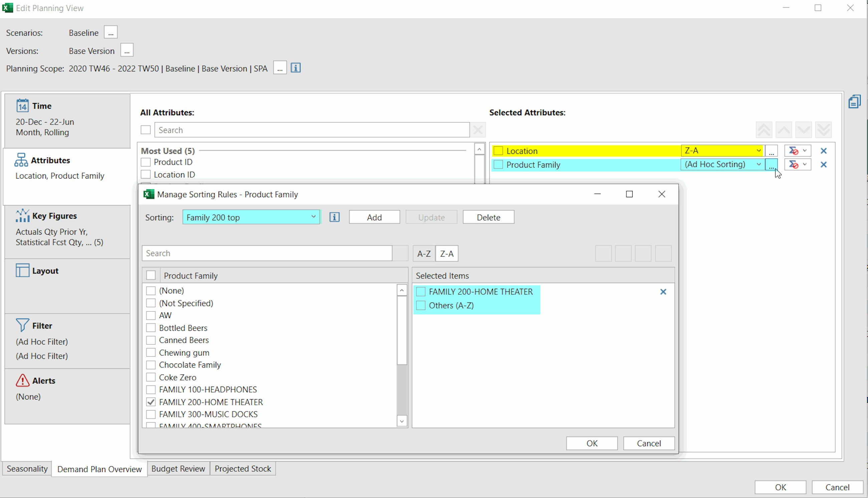Select the Key Figures panel icon

coord(22,216)
